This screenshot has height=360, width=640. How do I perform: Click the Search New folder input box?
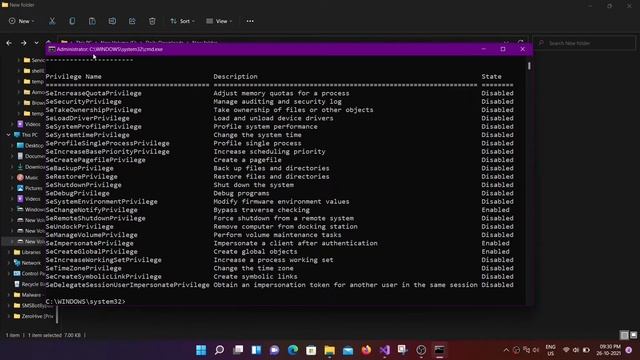[x=584, y=43]
